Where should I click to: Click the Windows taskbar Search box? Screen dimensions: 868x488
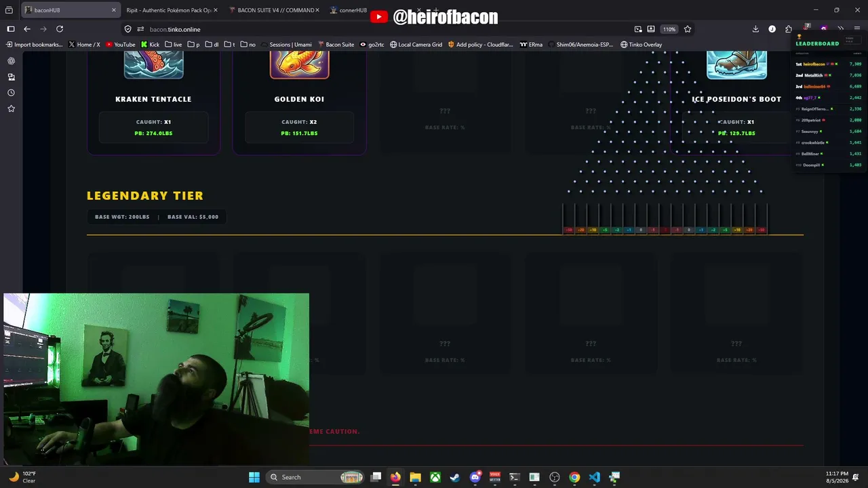click(315, 477)
